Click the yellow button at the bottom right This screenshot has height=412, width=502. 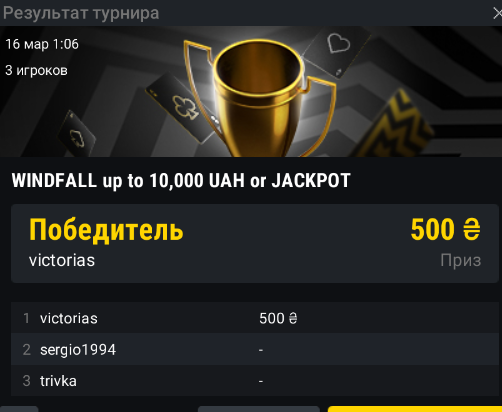tap(415, 409)
